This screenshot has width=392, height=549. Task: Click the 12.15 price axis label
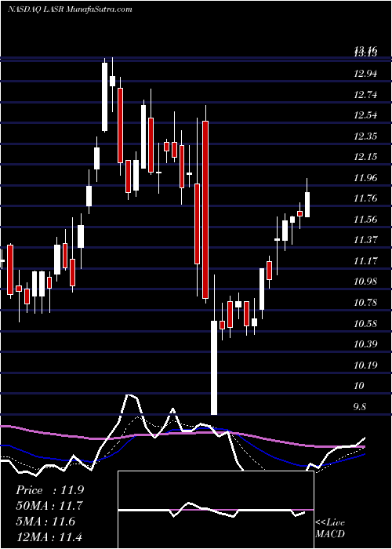(365, 157)
